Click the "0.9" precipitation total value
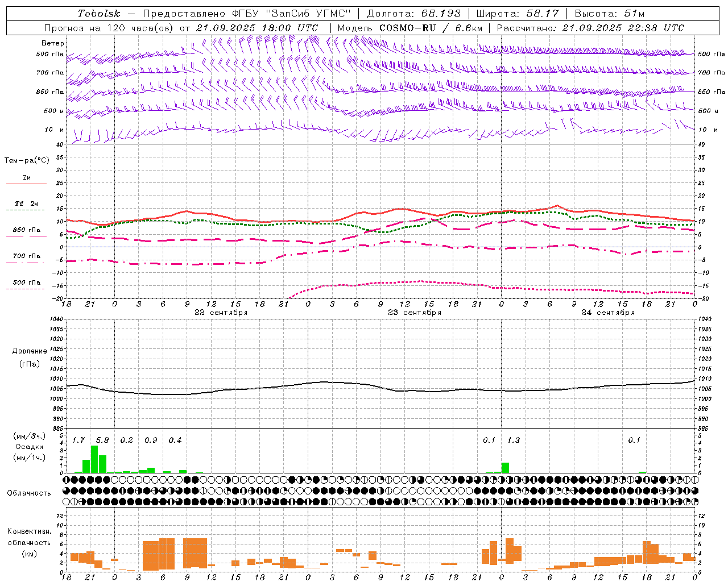The width and height of the screenshot is (728, 582). tap(151, 440)
